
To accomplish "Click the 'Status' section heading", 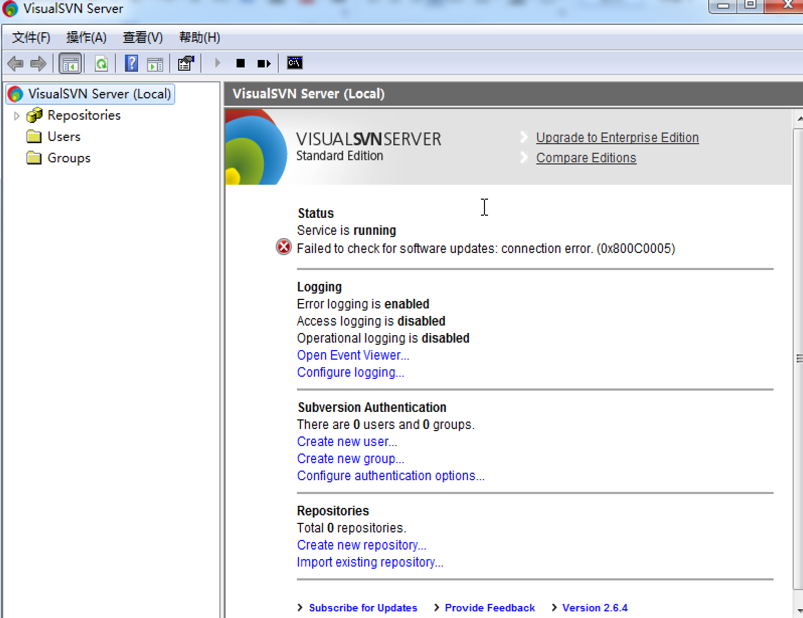I will pos(315,213).
